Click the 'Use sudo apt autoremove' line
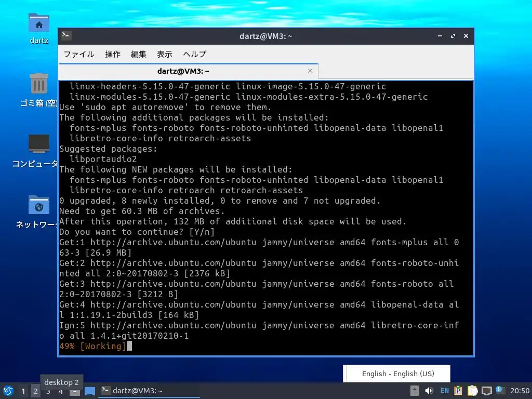Viewport: 532px width, 399px height. (x=165, y=107)
